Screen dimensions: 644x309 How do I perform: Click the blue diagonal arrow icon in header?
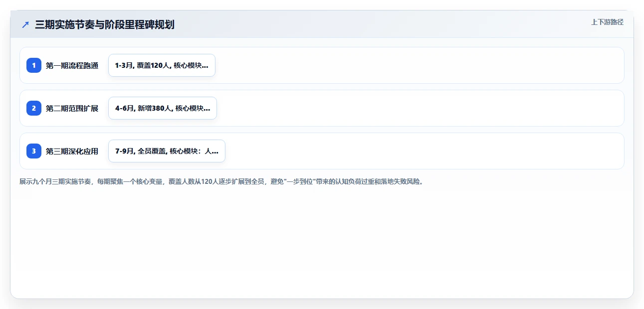coord(25,24)
